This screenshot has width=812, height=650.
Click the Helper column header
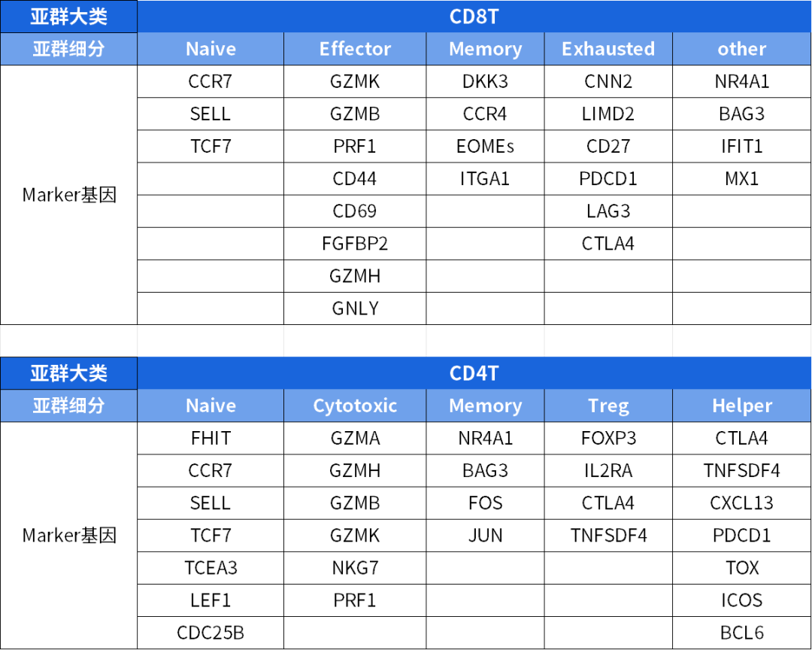[x=741, y=405]
